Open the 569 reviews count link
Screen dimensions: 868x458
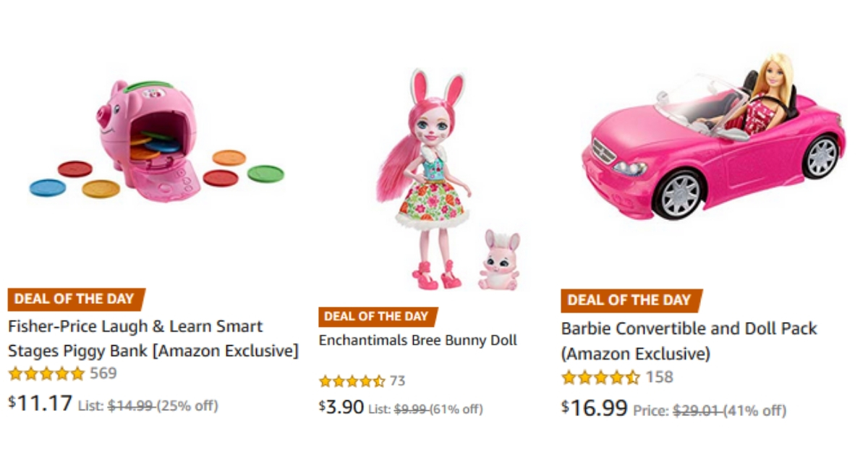coord(103,374)
